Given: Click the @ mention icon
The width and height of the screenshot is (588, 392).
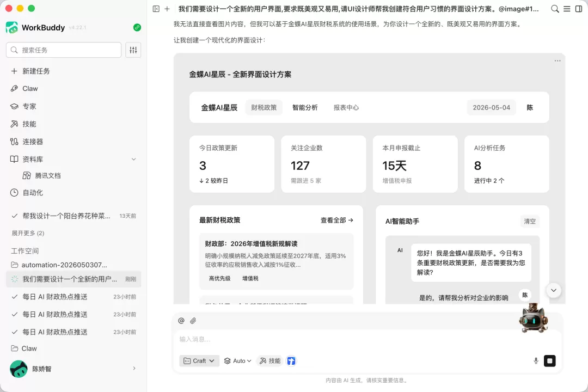Looking at the screenshot, I should 181,321.
